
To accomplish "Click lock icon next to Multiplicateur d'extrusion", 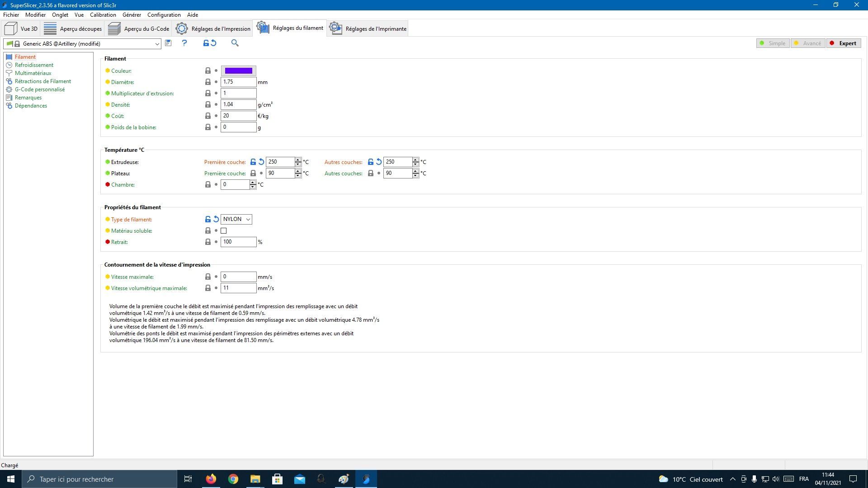I will (x=208, y=93).
